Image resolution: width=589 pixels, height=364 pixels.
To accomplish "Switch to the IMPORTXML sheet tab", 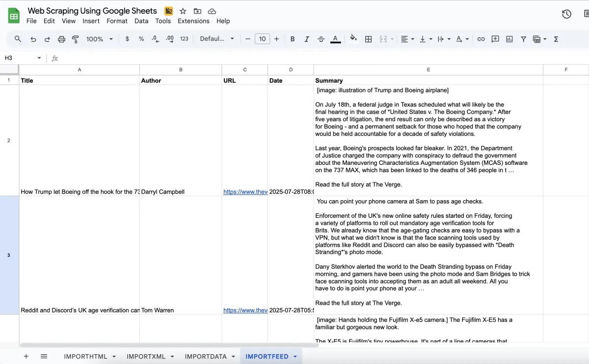I will click(x=146, y=357).
